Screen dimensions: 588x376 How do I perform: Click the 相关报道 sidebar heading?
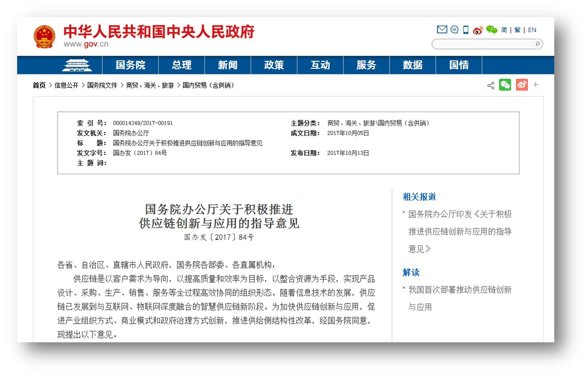(419, 197)
